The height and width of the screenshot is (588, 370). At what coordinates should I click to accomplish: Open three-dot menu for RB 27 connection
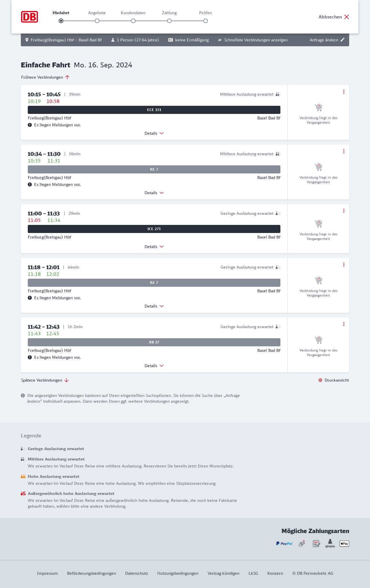tap(344, 324)
